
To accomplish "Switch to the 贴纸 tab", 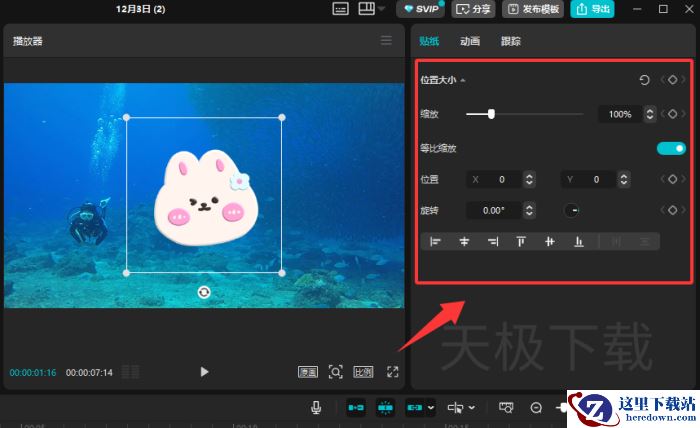I will click(x=429, y=41).
